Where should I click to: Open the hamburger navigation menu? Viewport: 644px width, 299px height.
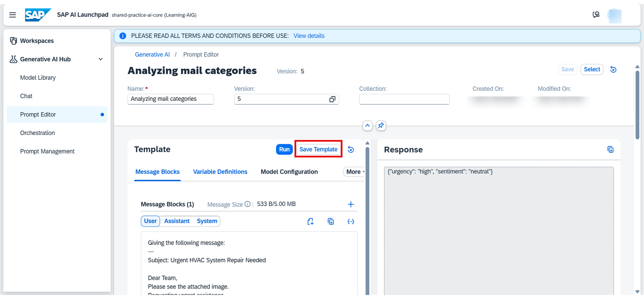(12, 15)
